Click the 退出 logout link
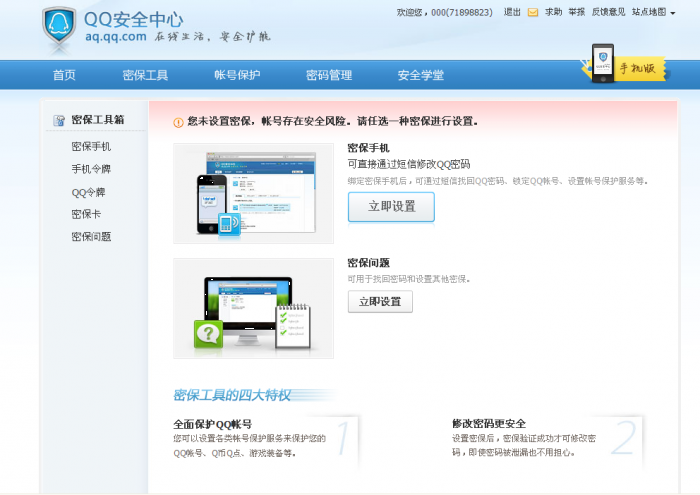This screenshot has width=700, height=495. 512,12
